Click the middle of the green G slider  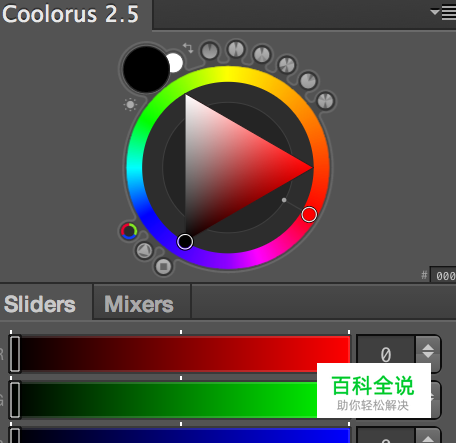point(180,400)
